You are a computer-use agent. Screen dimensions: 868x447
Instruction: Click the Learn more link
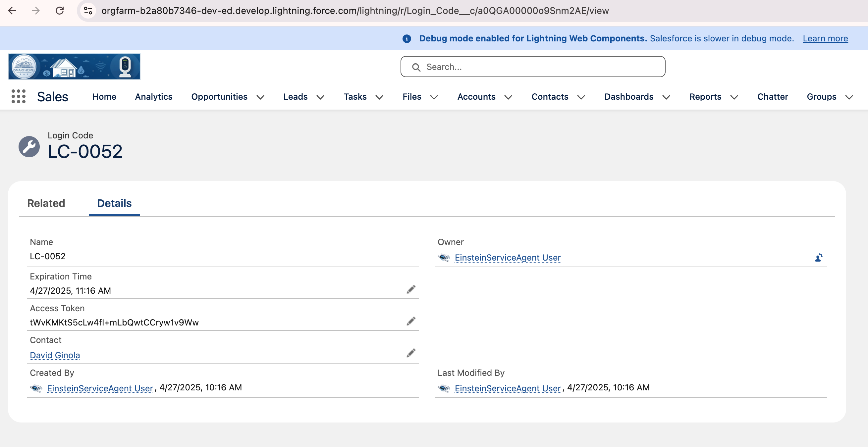[x=825, y=38]
